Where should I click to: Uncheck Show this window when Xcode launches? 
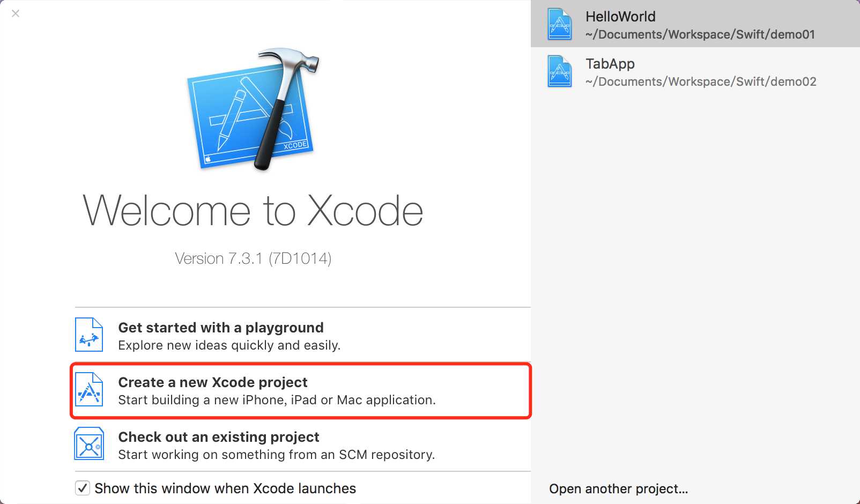click(x=83, y=488)
